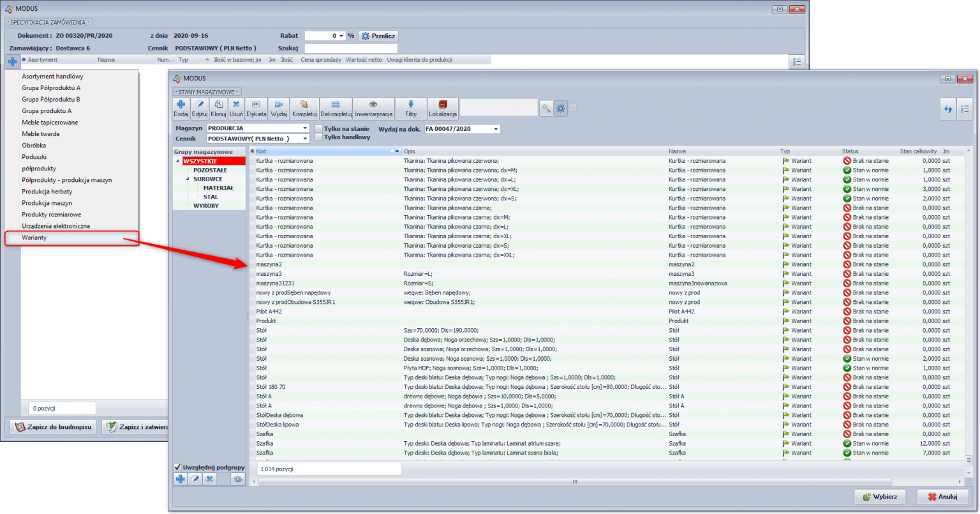980x514 pixels.
Task: Click the refresh groups icon below tree
Action: (x=238, y=478)
